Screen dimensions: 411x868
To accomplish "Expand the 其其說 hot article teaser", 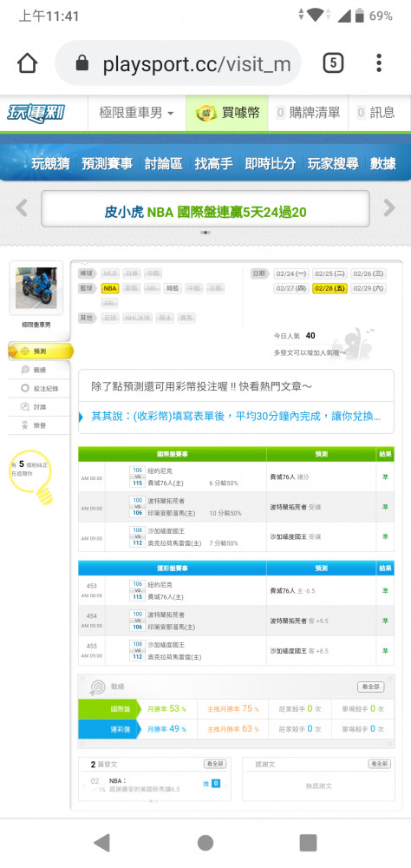I will click(x=236, y=417).
